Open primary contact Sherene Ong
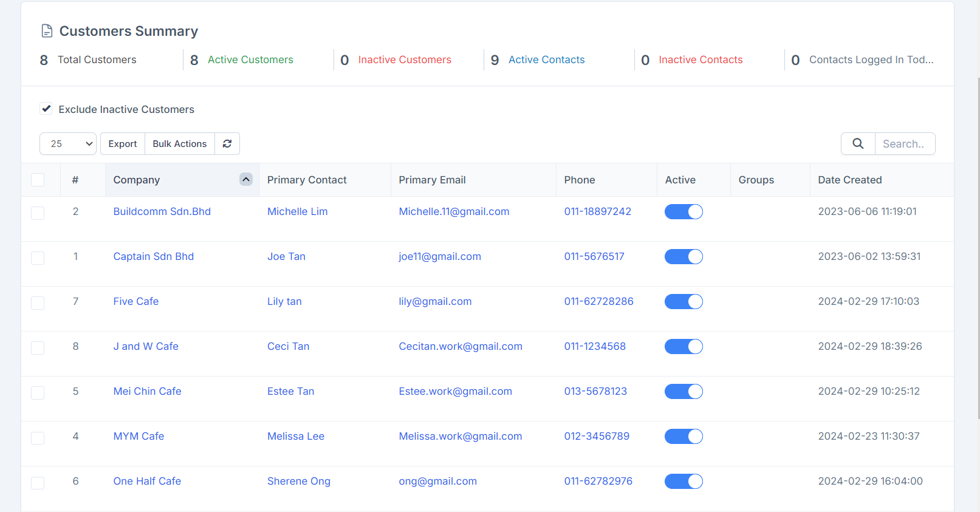Viewport: 980px width, 512px height. coord(299,481)
